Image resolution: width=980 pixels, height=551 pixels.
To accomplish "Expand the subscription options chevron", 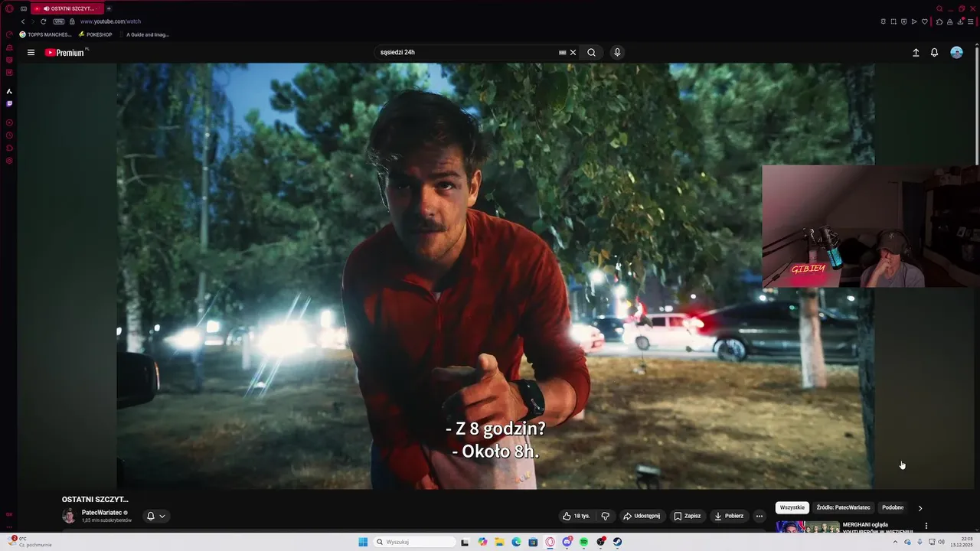I will (x=162, y=516).
